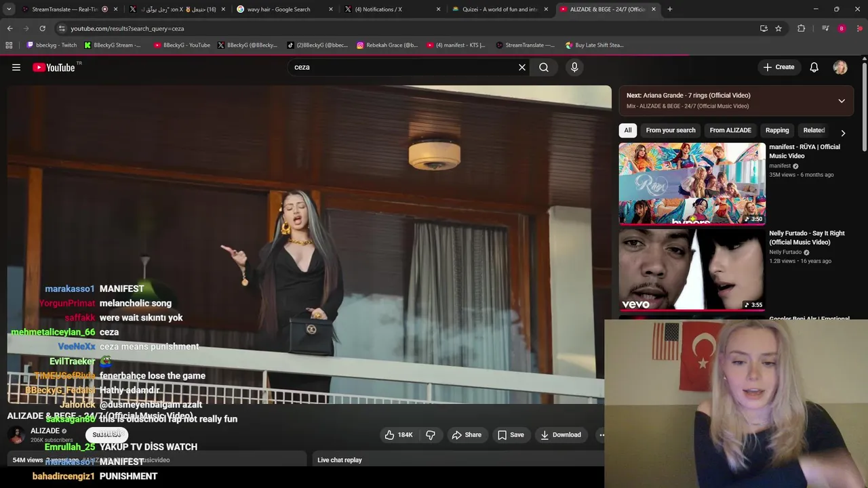The image size is (868, 488).
Task: Download the video
Action: (x=561, y=435)
